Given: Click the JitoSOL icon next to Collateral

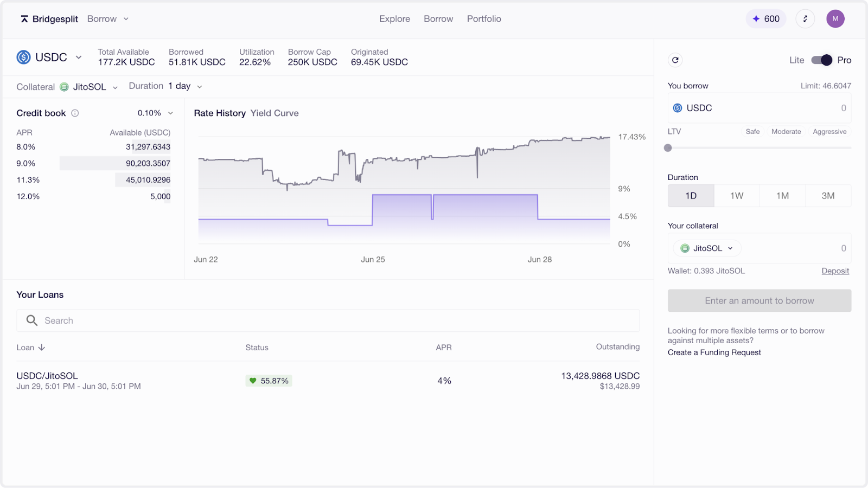Looking at the screenshot, I should click(x=64, y=87).
